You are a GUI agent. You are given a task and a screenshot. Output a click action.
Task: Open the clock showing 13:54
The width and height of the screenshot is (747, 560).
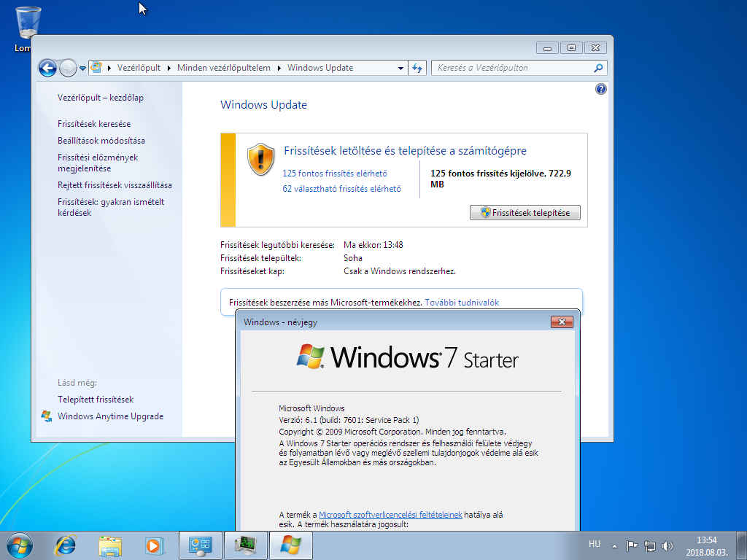pyautogui.click(x=707, y=546)
